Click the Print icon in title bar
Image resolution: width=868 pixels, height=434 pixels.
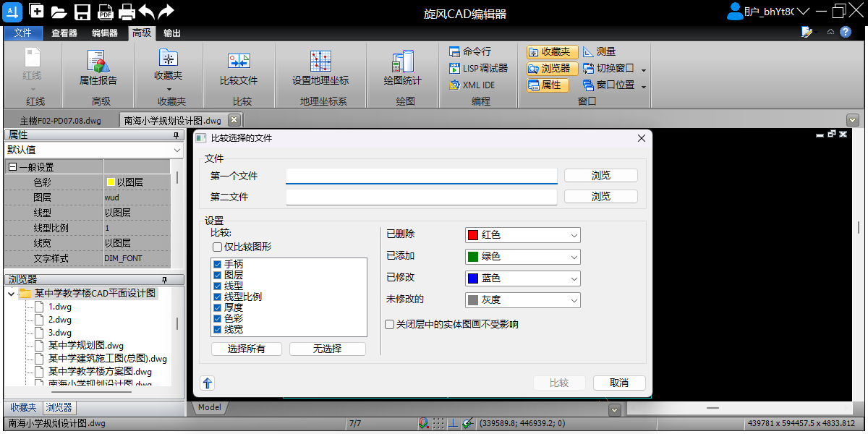127,12
